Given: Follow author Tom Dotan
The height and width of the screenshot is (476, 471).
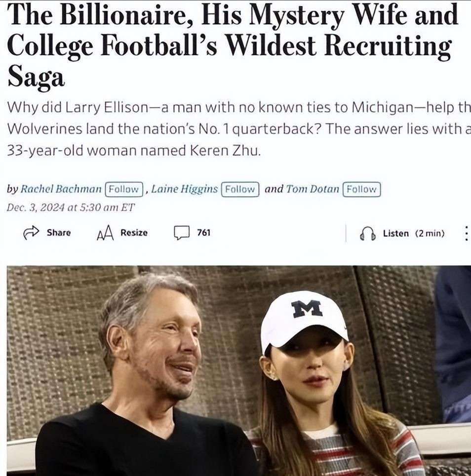Looking at the screenshot, I should 361,189.
